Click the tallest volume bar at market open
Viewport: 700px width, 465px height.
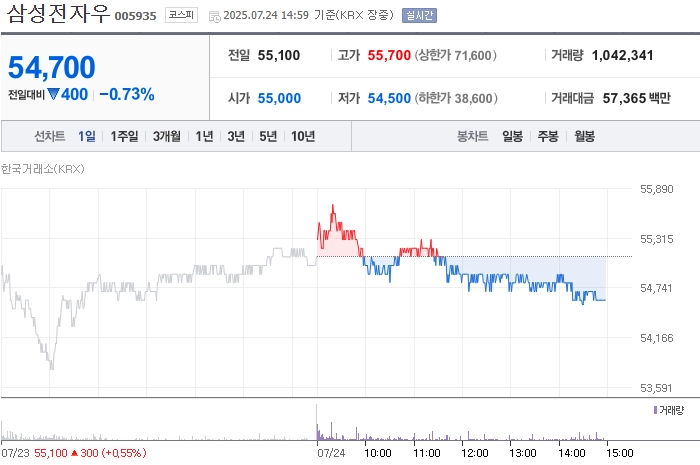click(x=317, y=422)
